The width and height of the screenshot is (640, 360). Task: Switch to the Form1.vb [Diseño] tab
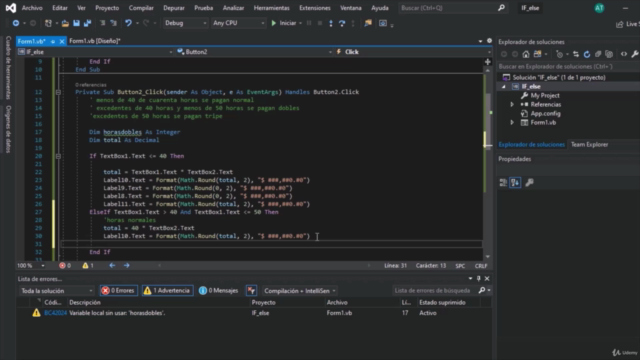[x=95, y=41]
